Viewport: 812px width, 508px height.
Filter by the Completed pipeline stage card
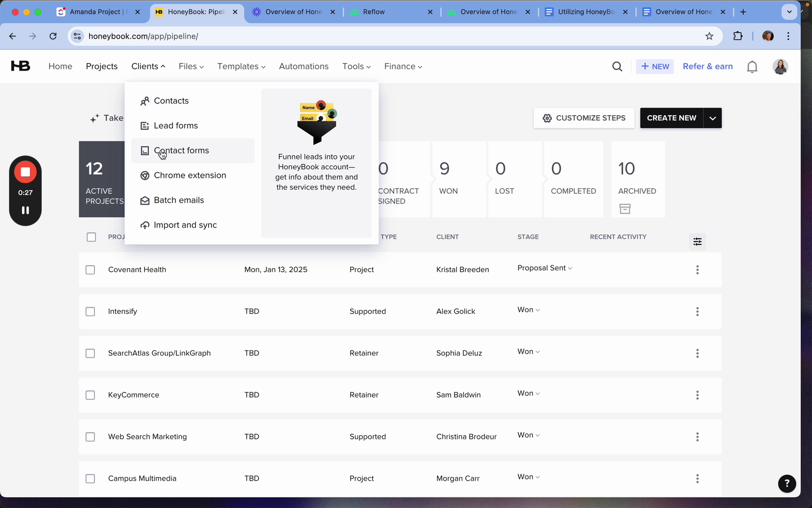[x=573, y=179]
